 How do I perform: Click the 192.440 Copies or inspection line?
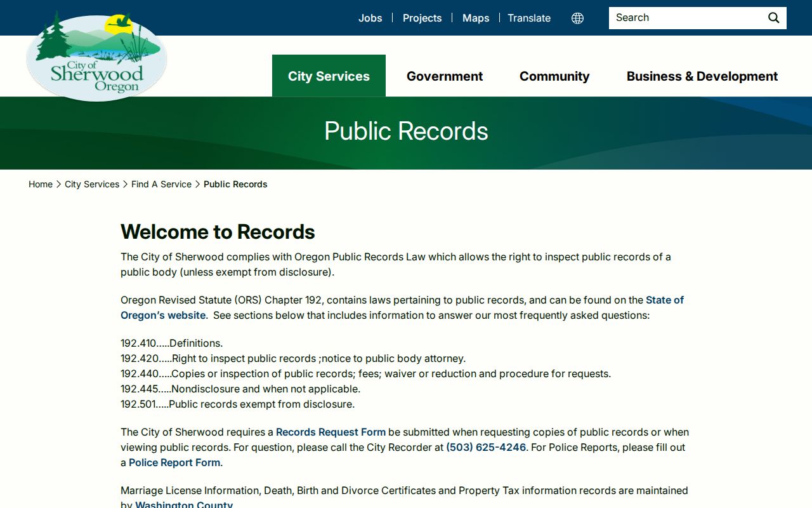click(x=365, y=373)
